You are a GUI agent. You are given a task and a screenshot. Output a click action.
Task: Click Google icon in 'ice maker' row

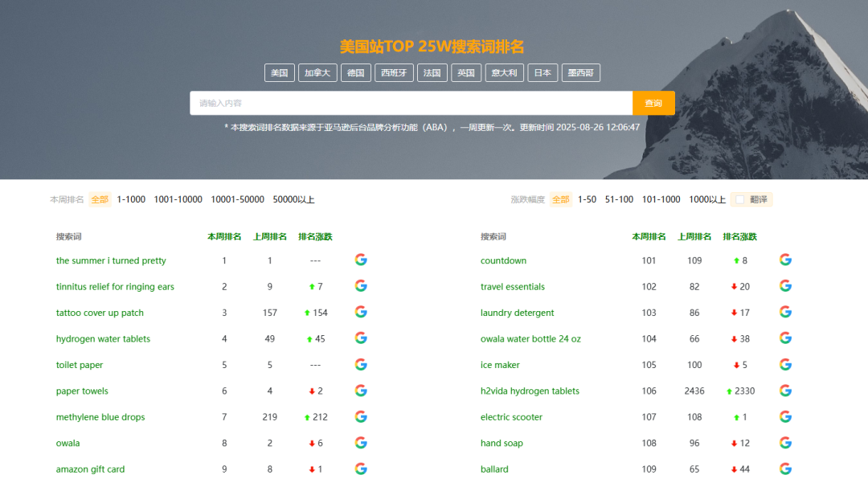[785, 364]
